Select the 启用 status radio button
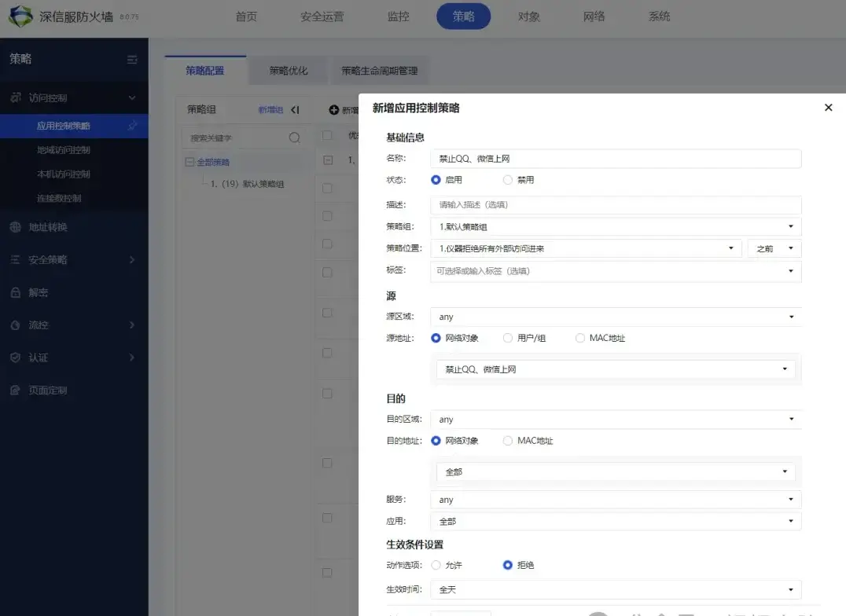Screen dimensions: 846x616 click(436, 180)
